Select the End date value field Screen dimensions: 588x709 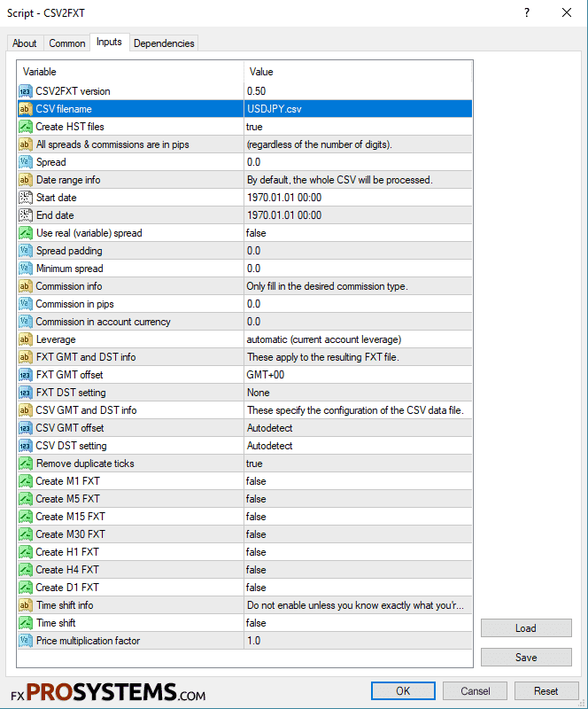(x=358, y=215)
